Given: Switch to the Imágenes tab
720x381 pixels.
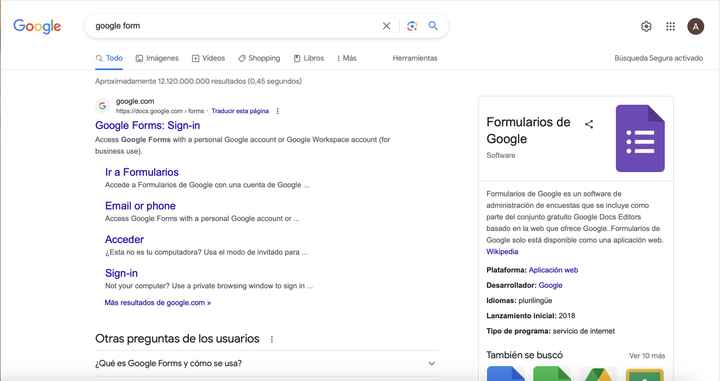Looking at the screenshot, I should click(x=157, y=58).
